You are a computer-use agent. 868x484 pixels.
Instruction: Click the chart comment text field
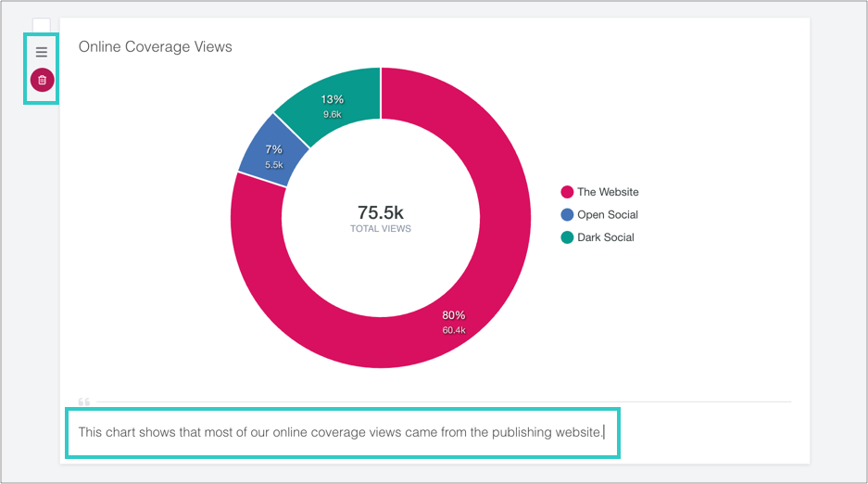342,432
